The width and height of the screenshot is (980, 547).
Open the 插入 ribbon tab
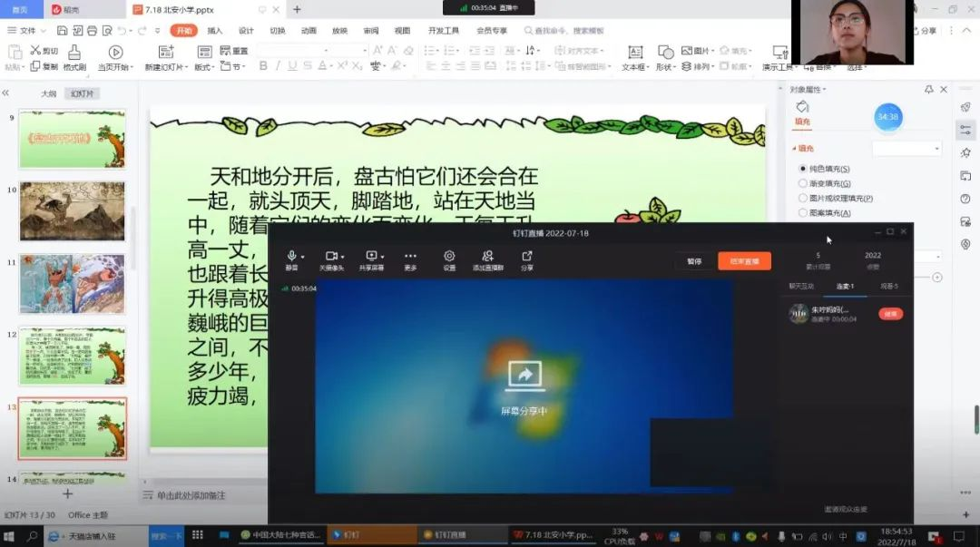tap(215, 31)
